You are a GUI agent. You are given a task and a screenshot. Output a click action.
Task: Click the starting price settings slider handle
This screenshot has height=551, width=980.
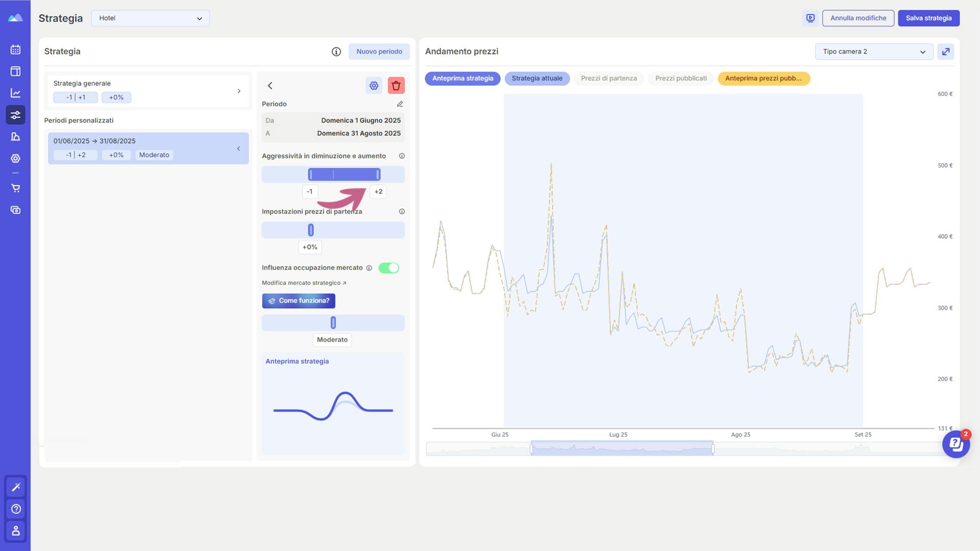(311, 231)
